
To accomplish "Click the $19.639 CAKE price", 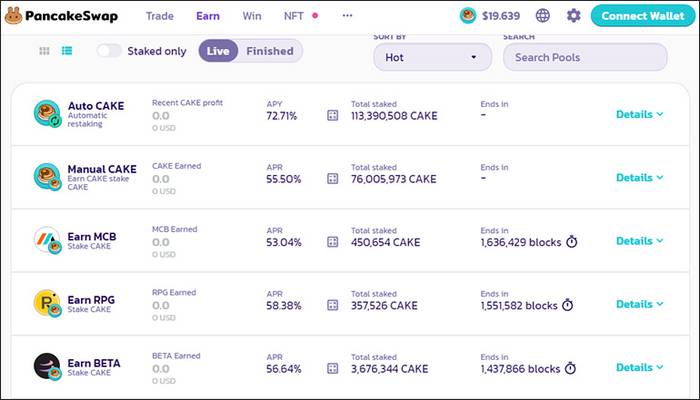I will [501, 16].
